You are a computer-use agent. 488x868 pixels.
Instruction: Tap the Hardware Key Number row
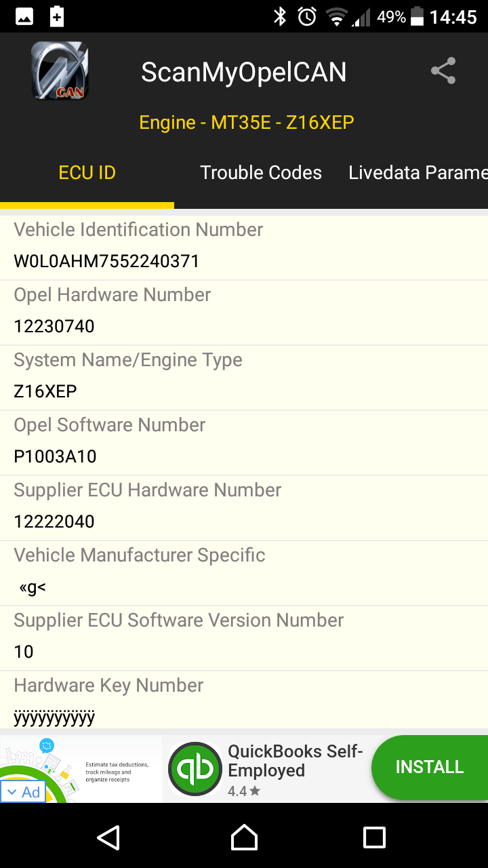click(244, 700)
